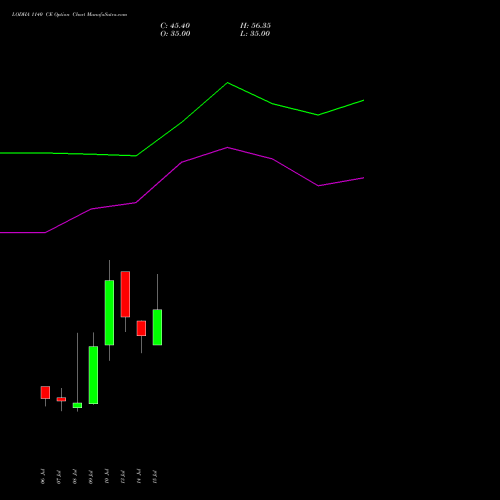Click the chart title text at top left
The image size is (500, 500).
pos(69,15)
